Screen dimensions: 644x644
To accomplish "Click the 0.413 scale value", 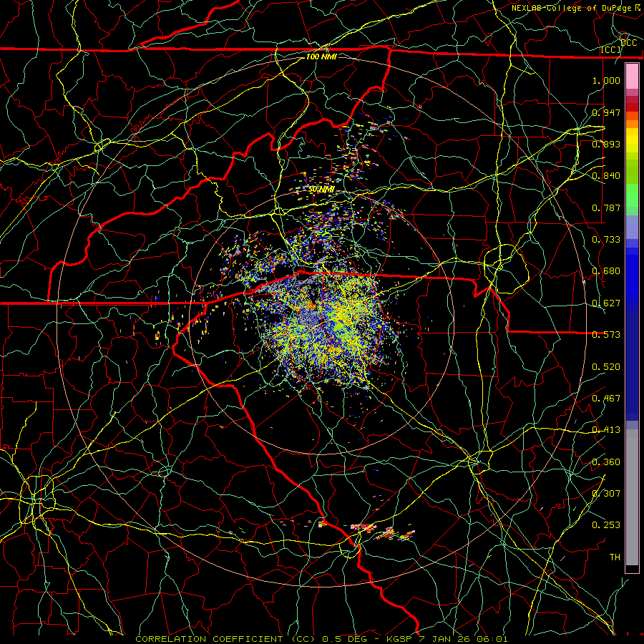I will coord(606,430).
